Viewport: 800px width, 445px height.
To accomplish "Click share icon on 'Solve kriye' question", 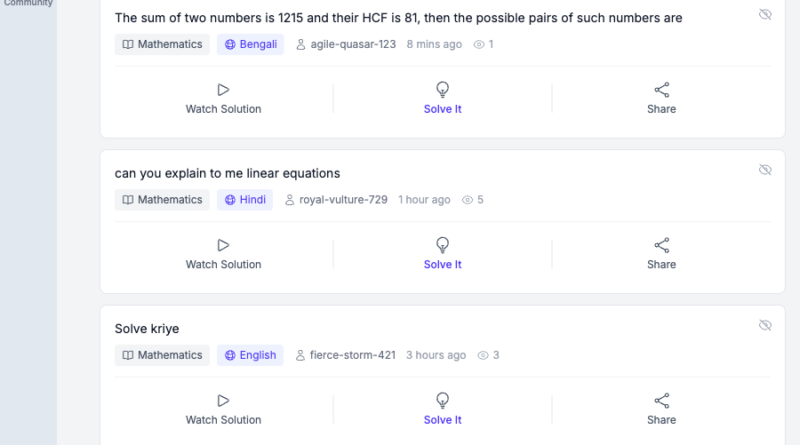I will pyautogui.click(x=661, y=401).
